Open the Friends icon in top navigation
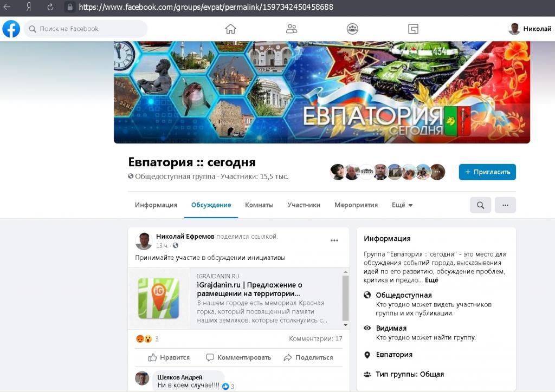Image resolution: width=555 pixels, height=392 pixels. (x=292, y=29)
